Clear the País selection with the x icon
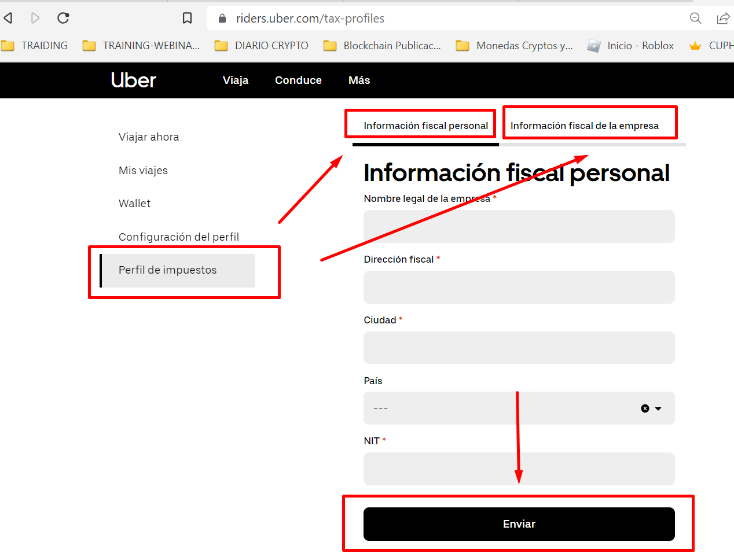Viewport: 734px width, 560px height. 645,408
